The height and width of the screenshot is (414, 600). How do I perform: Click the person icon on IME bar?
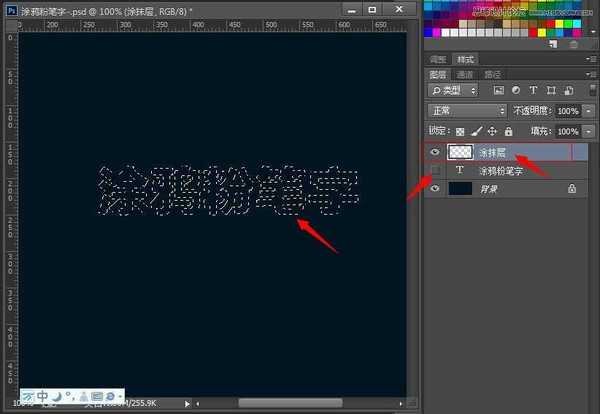(x=83, y=396)
